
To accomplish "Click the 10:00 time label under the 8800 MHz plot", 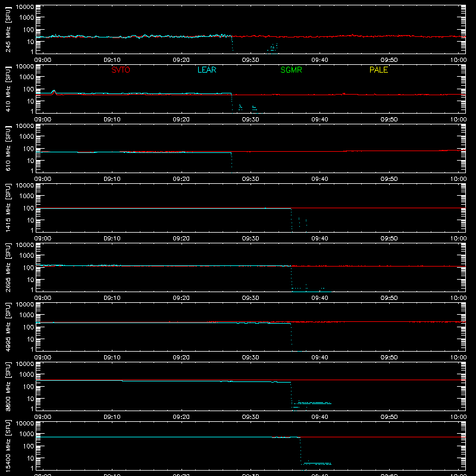I will tap(458, 417).
